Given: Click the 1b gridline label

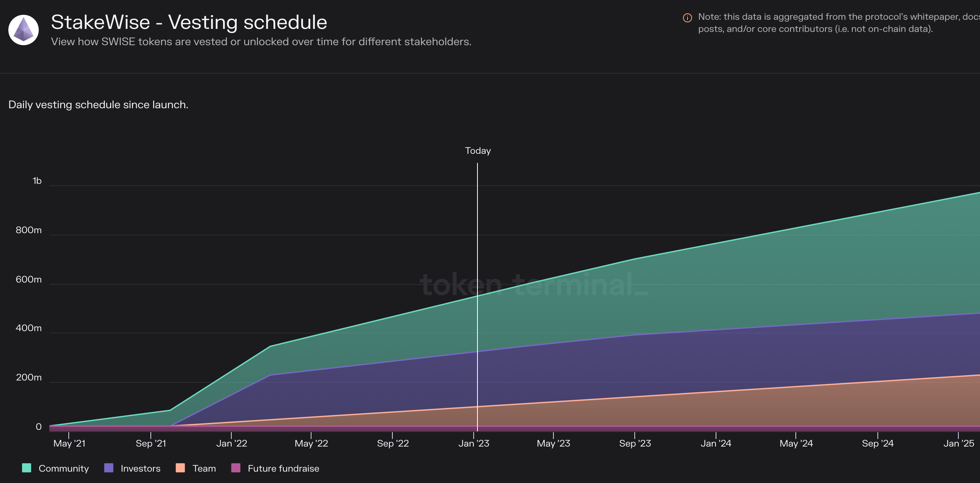Looking at the screenshot, I should tap(36, 181).
